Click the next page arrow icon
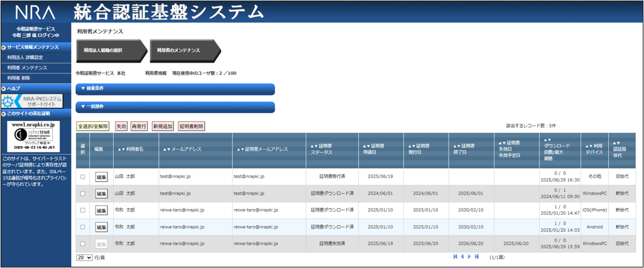644x268 pixels. (x=470, y=257)
